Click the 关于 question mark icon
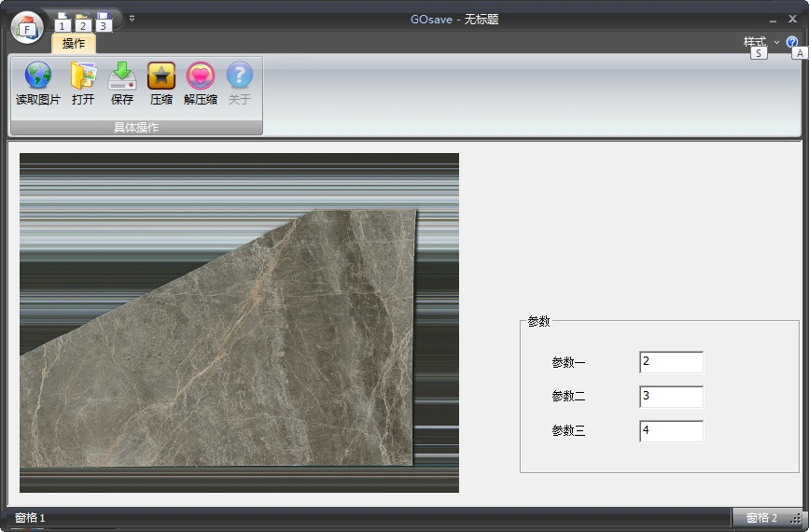Viewport: 809px width, 532px height. coord(240,77)
